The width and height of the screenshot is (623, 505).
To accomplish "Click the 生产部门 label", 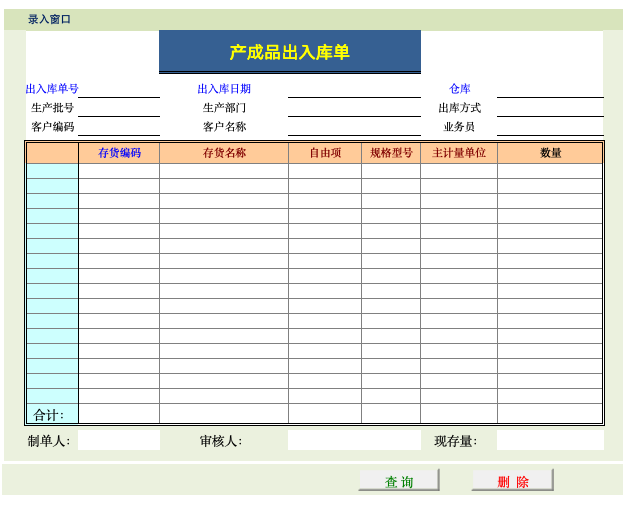I will coord(224,108).
